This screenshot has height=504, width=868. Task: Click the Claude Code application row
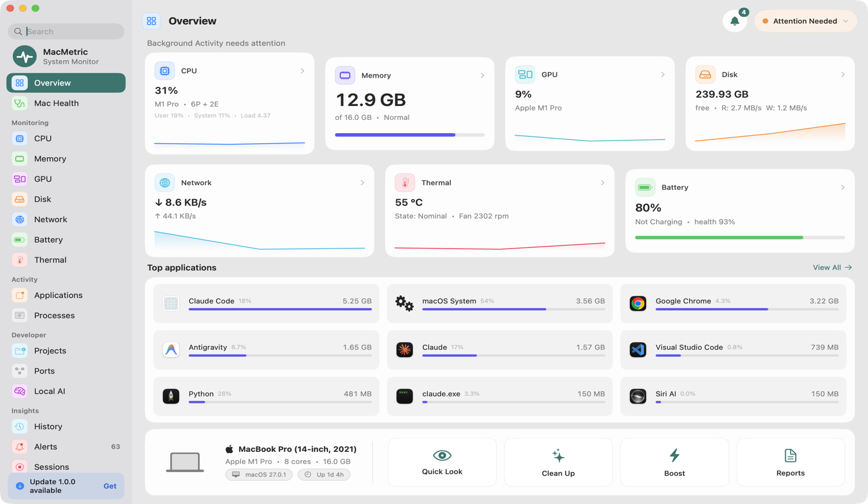(266, 303)
